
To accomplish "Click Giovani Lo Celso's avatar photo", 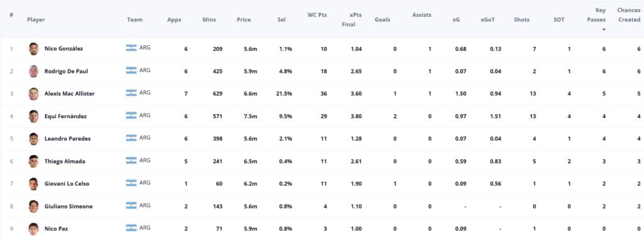I will pyautogui.click(x=33, y=184).
